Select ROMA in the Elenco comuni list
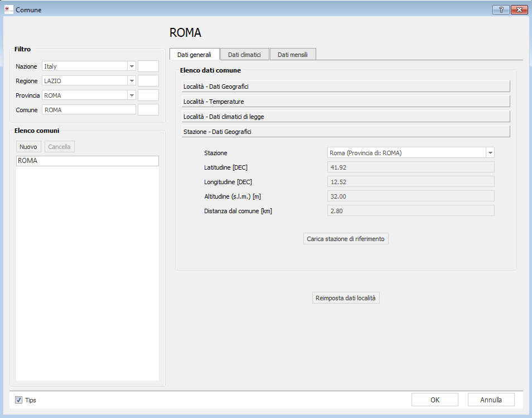The width and height of the screenshot is (532, 418). coord(88,161)
